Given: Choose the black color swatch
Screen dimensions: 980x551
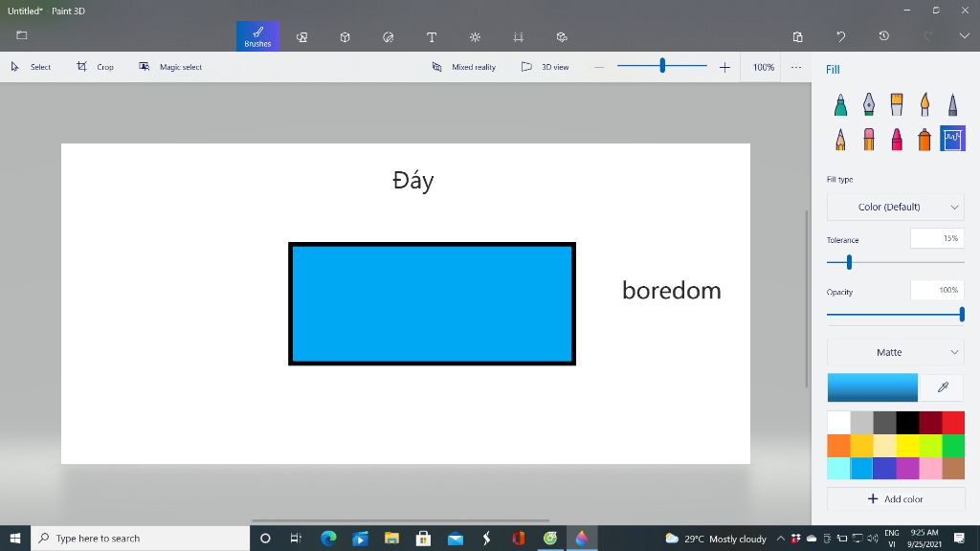Looking at the screenshot, I should point(907,422).
